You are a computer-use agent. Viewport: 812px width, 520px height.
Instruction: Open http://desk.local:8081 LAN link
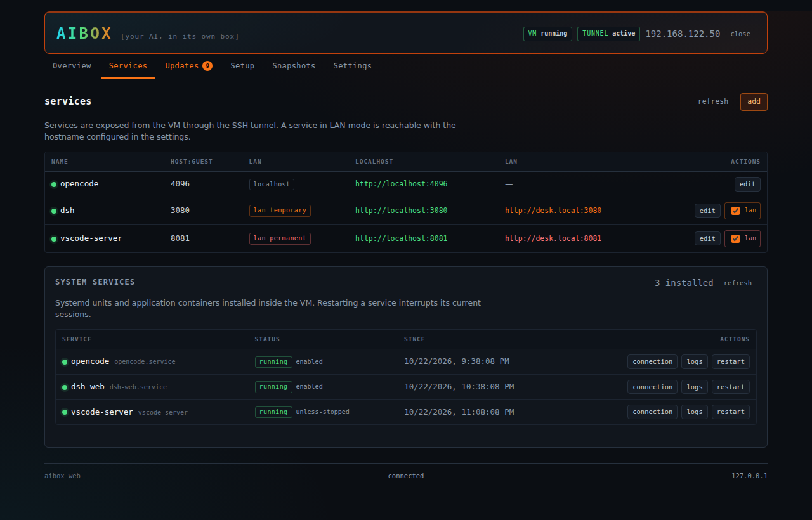(553, 238)
